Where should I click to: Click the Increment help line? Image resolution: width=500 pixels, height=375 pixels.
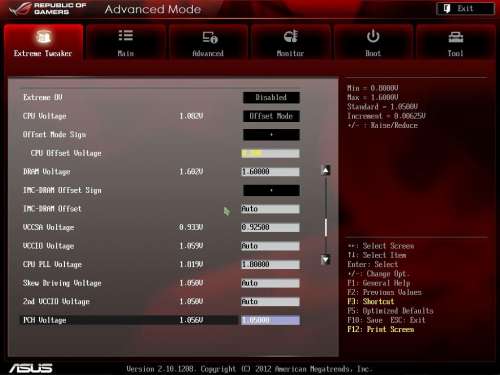(386, 116)
